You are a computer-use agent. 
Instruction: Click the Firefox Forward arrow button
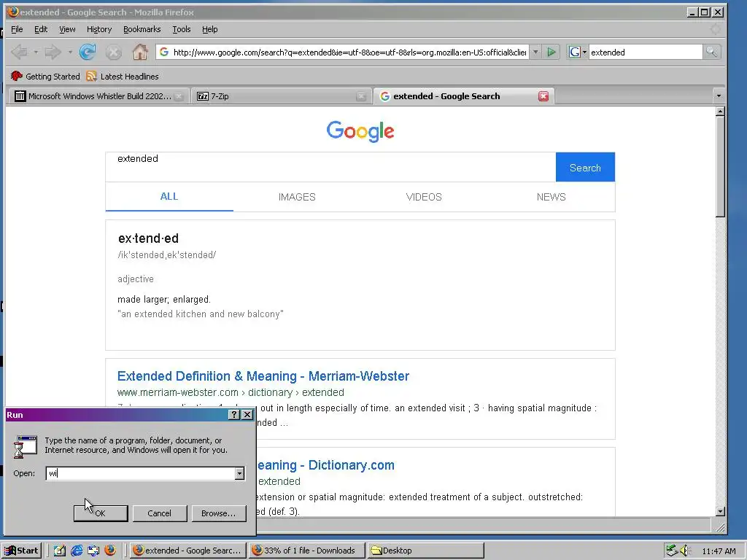[x=53, y=52]
